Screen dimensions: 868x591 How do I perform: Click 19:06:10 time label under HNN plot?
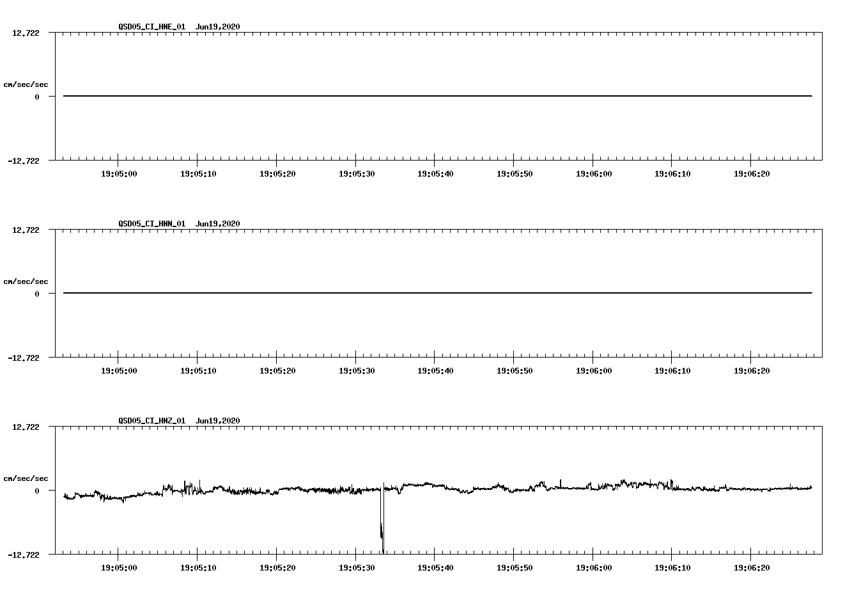point(672,371)
